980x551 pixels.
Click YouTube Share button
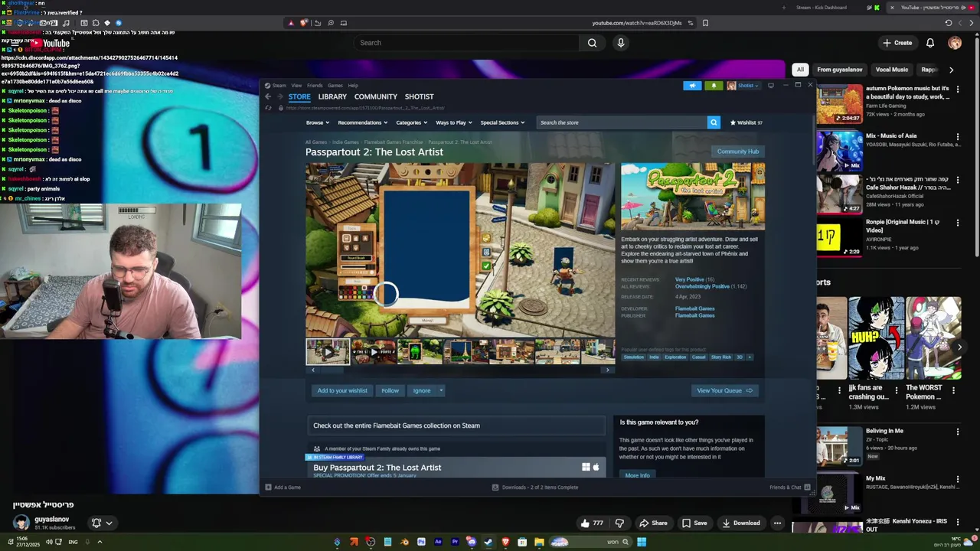(x=653, y=523)
